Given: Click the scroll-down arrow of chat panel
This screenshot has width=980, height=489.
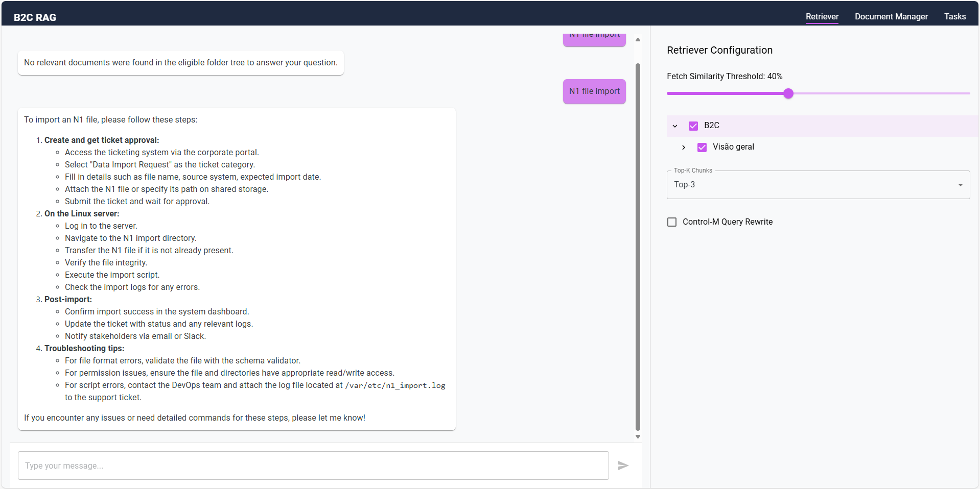Looking at the screenshot, I should 638,437.
